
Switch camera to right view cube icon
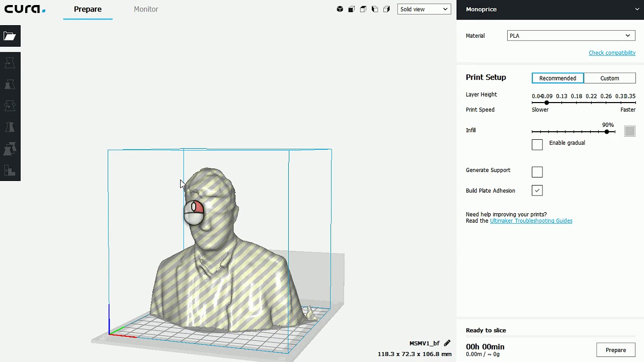386,9
